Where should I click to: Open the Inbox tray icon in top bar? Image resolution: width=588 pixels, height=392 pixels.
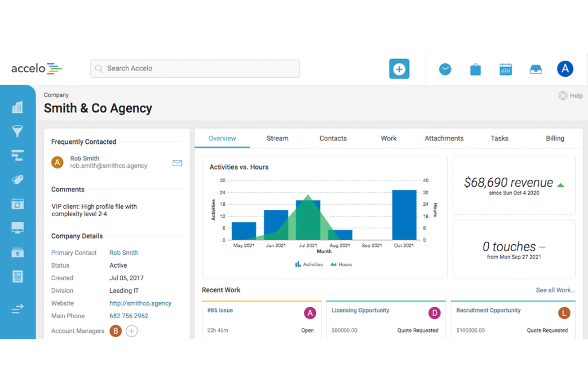(x=536, y=69)
